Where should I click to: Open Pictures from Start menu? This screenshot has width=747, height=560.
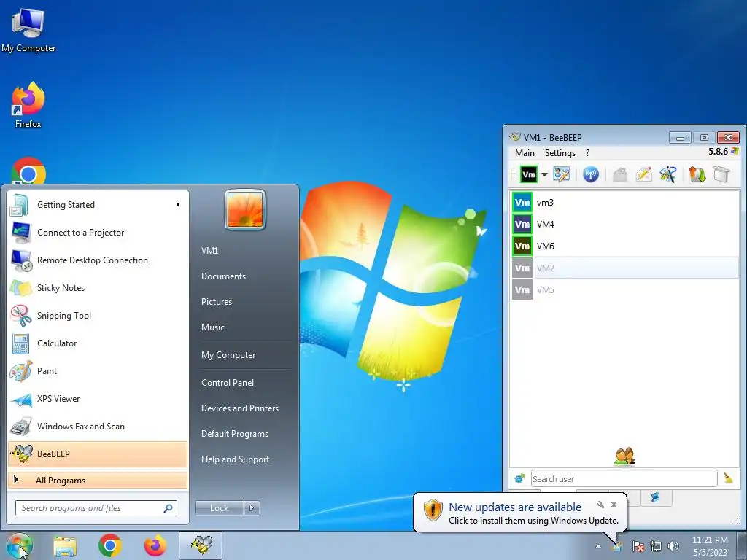(x=216, y=302)
